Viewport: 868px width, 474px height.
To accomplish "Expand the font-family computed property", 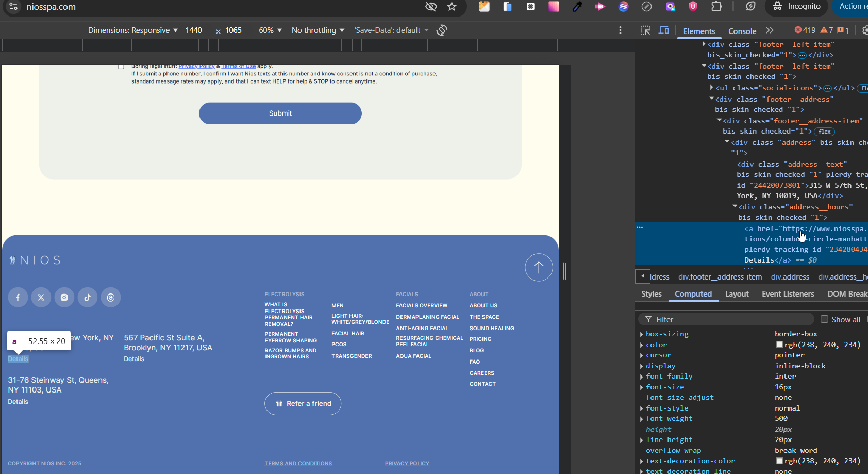I will [641, 377].
